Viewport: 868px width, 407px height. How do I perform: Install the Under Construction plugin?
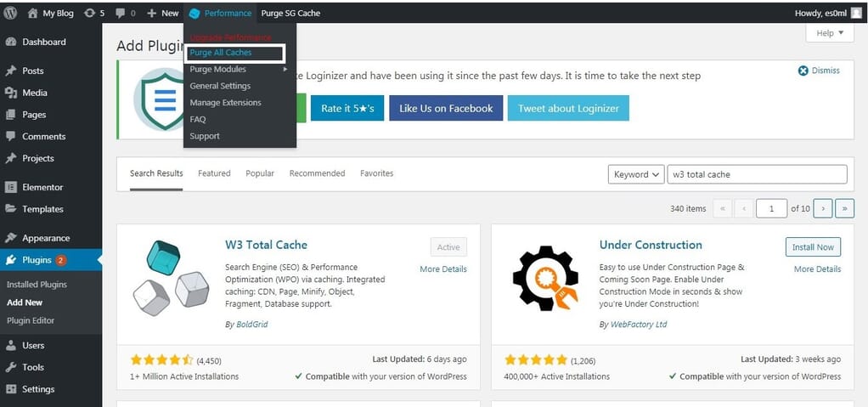pos(813,247)
